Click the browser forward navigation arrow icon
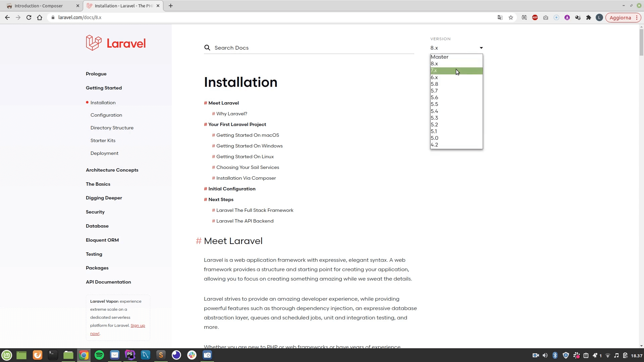The width and height of the screenshot is (644, 362). tap(18, 17)
